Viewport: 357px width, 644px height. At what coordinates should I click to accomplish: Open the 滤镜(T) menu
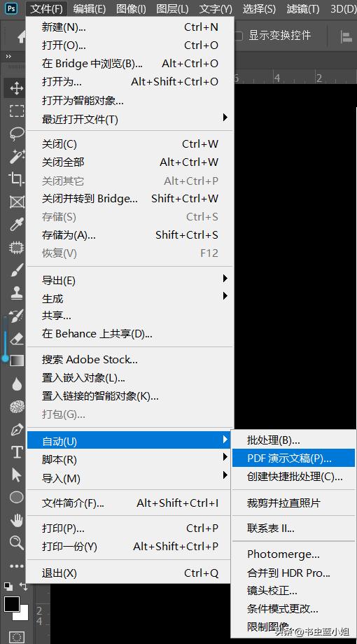pos(303,8)
